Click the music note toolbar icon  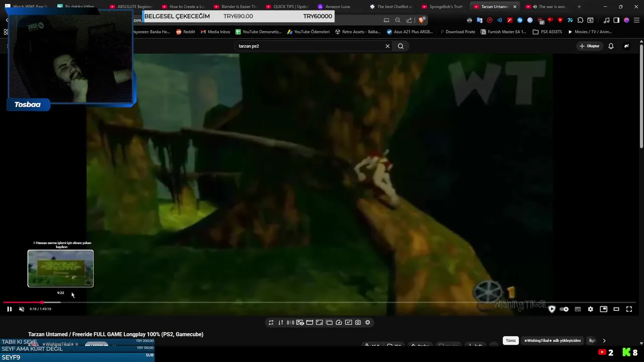point(606,20)
